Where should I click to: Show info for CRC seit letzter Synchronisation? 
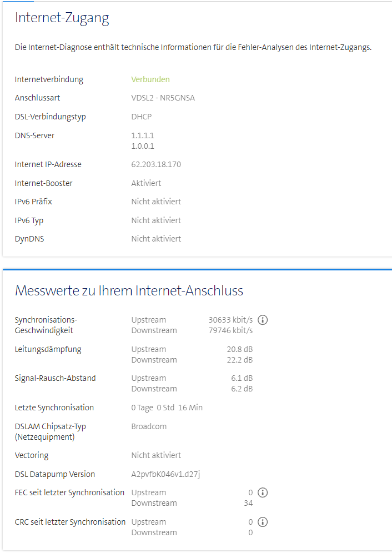(263, 522)
